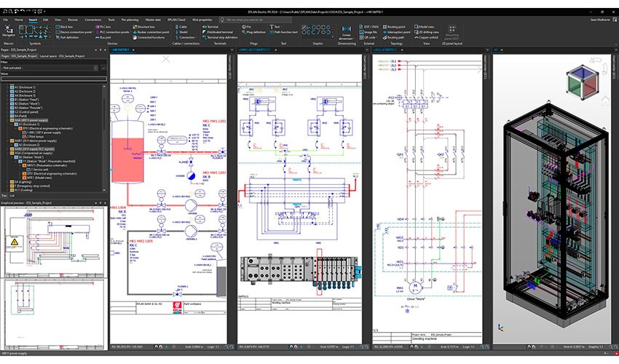Close the Graphical preview panel

[x=105, y=203]
